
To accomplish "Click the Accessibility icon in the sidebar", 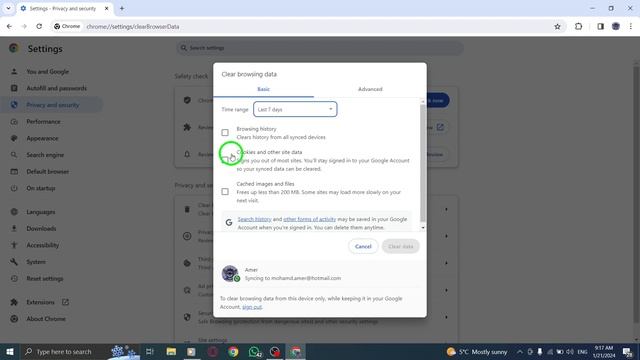I will pyautogui.click(x=14, y=245).
